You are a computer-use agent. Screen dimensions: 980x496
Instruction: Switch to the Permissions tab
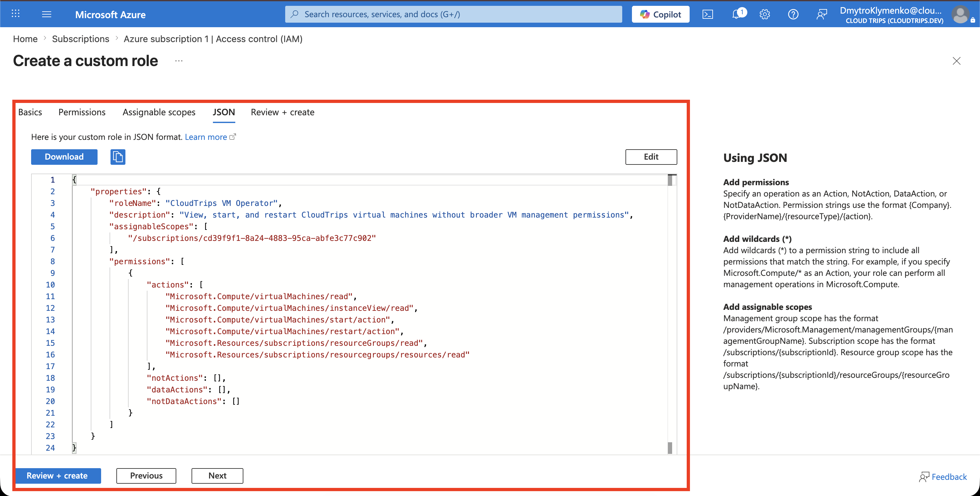(82, 112)
